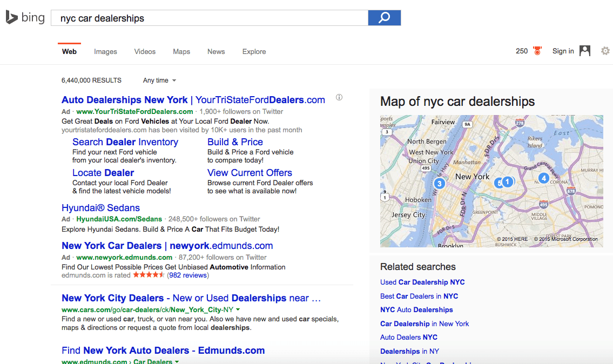This screenshot has height=364, width=613.
Task: Click the www.newyork.edmunds.com green URL
Action: pos(124,257)
